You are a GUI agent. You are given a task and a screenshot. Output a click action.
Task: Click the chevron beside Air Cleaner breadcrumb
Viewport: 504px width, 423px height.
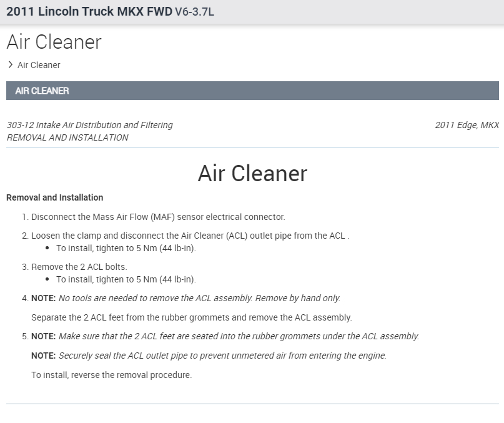11,64
